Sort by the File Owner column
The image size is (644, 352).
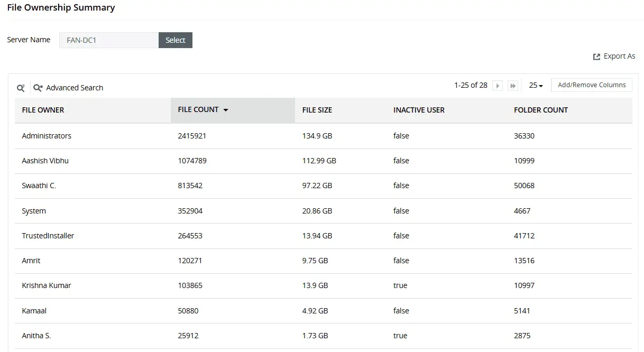43,110
